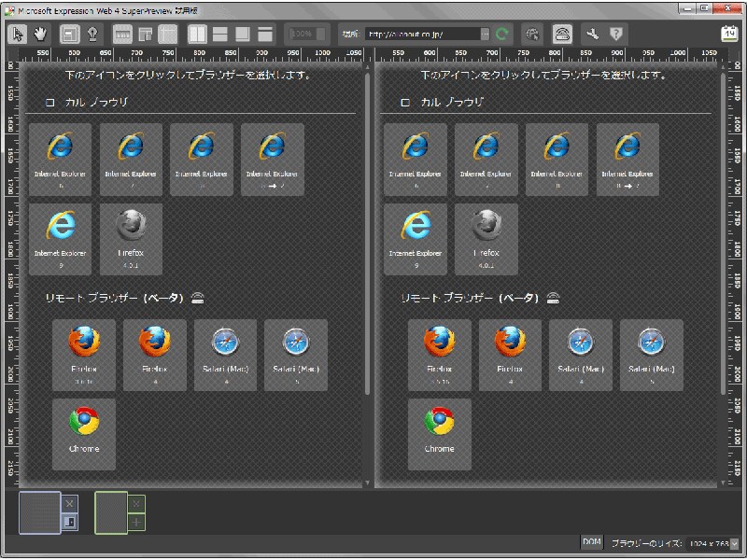Open the wrench settings icon

pyautogui.click(x=591, y=34)
